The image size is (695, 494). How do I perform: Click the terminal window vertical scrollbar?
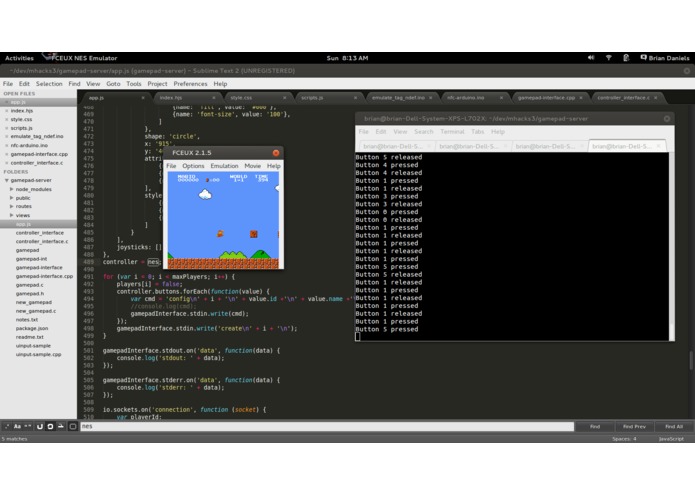[672, 246]
